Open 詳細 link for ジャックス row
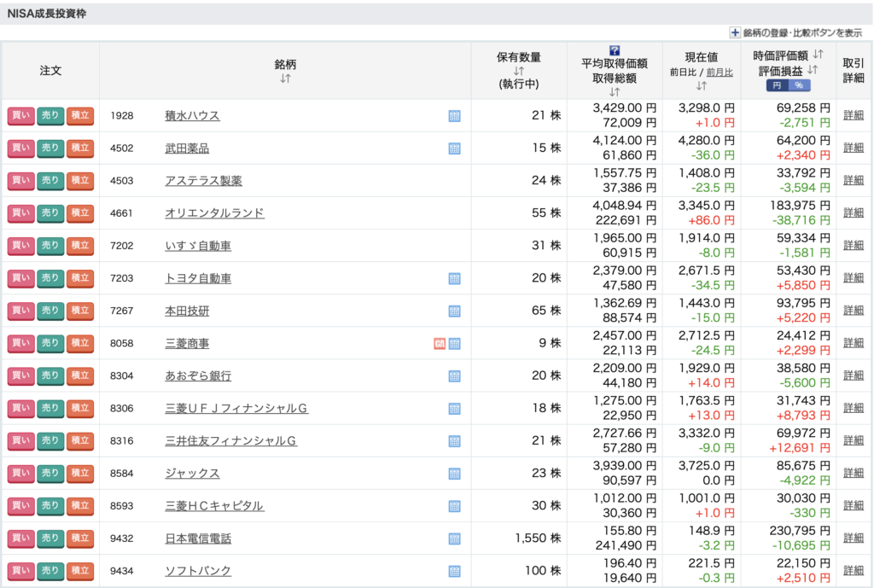874x588 pixels. (853, 473)
